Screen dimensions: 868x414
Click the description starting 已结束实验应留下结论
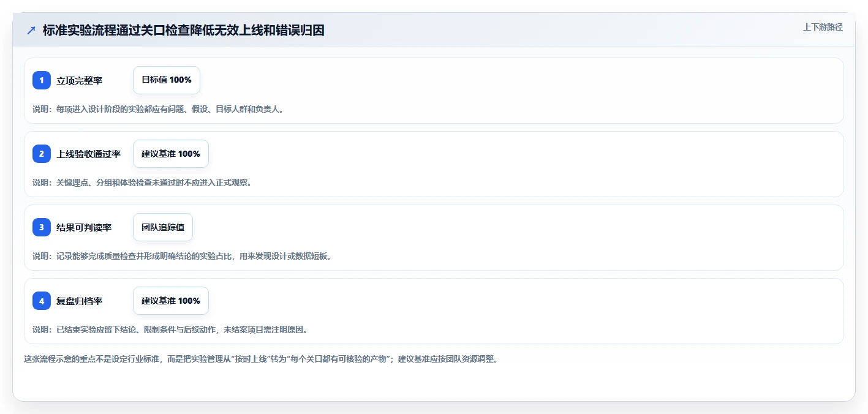pos(170,329)
